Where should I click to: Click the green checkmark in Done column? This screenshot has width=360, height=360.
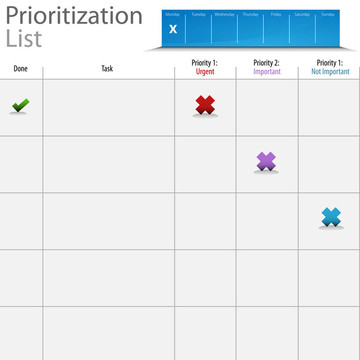pyautogui.click(x=20, y=105)
